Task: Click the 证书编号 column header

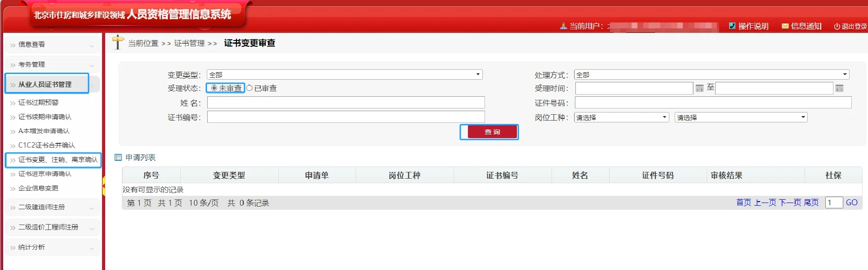Action: [x=503, y=175]
